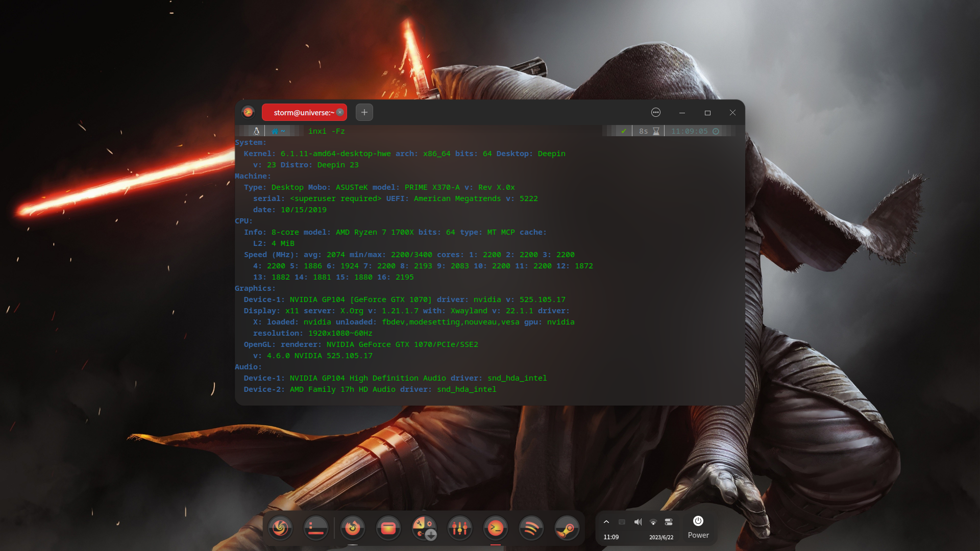The width and height of the screenshot is (980, 551).
Task: Click the 'AMD Ryzen 7 1700X' text
Action: [x=375, y=232]
